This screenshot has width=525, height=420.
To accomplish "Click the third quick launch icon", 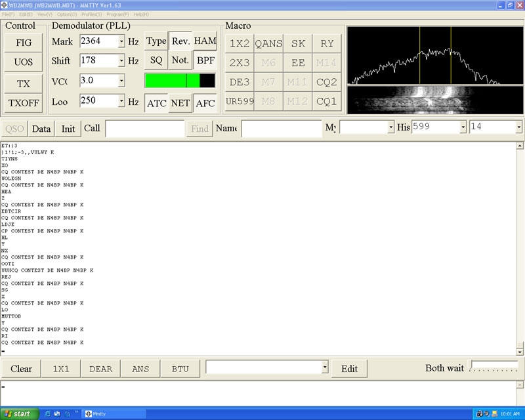I will click(x=67, y=413).
